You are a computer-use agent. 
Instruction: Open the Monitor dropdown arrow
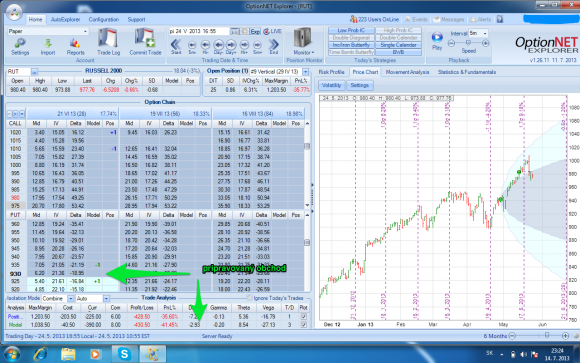coord(313,53)
